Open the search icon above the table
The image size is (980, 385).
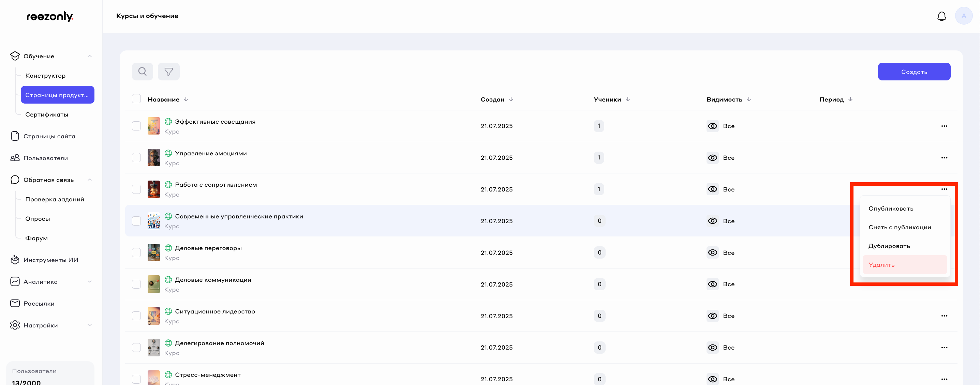[142, 72]
